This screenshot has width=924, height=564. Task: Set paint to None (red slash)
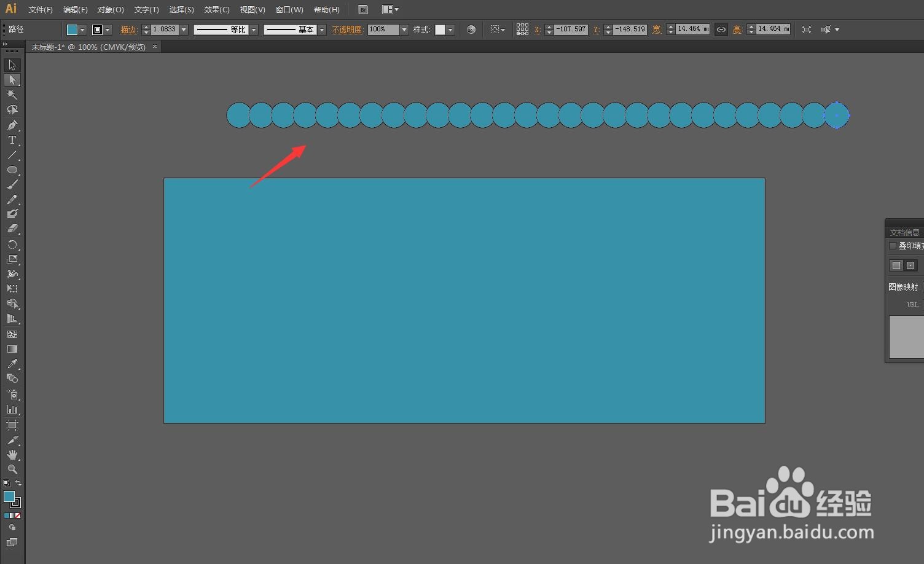[x=18, y=515]
